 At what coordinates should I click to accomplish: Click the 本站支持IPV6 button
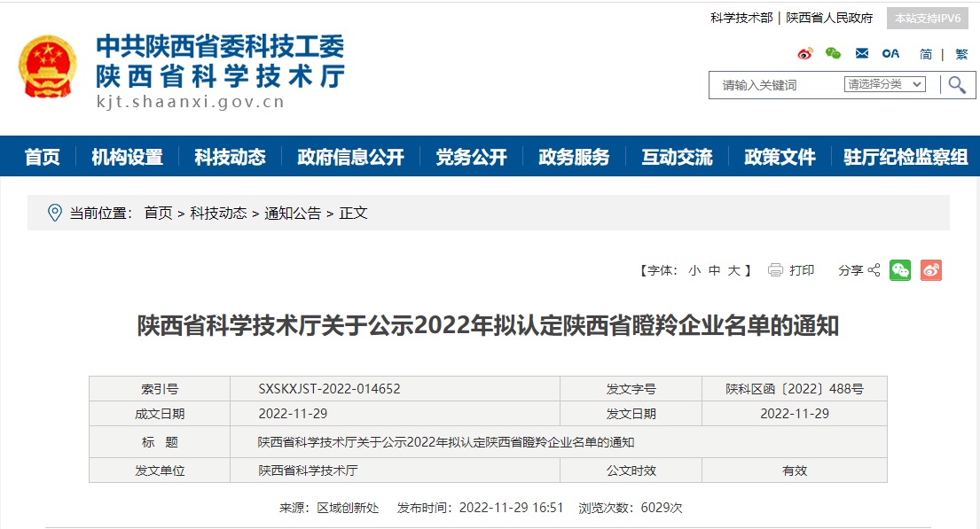(927, 18)
